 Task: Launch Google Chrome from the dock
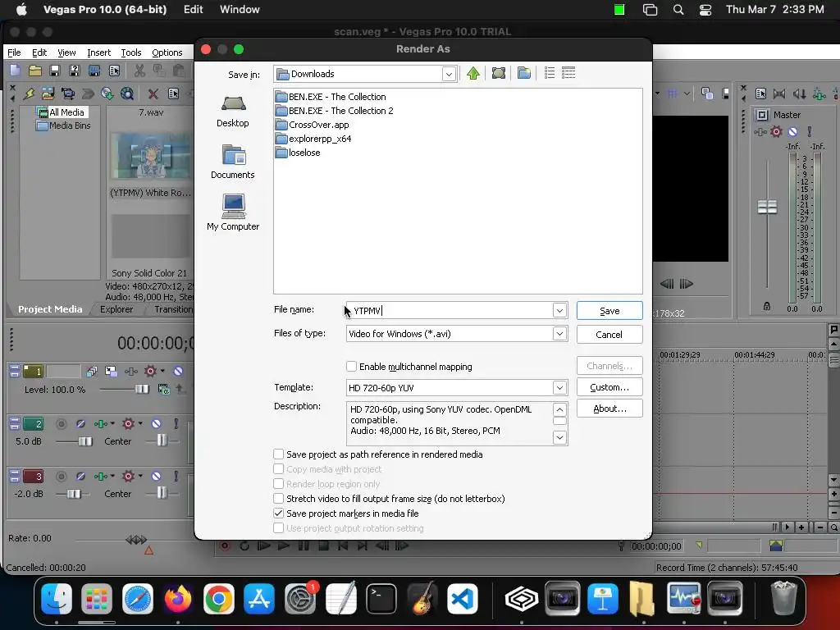pyautogui.click(x=218, y=598)
